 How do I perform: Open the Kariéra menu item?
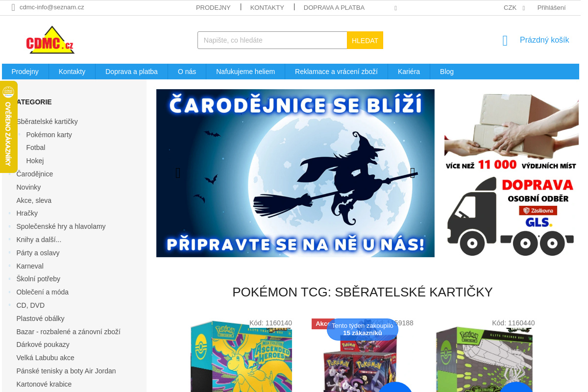[409, 72]
